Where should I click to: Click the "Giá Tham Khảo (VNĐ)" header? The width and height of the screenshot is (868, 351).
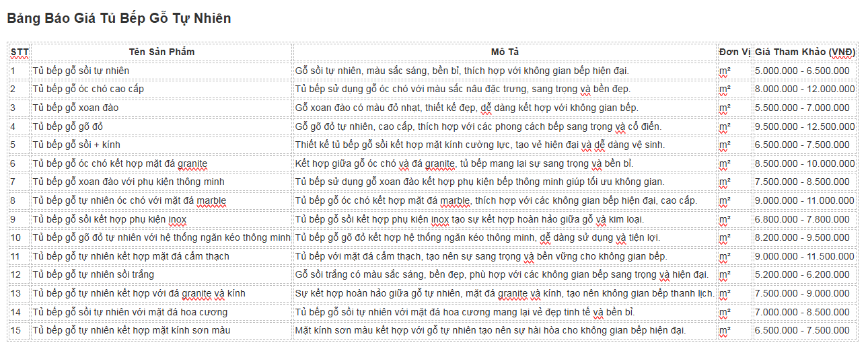click(805, 52)
